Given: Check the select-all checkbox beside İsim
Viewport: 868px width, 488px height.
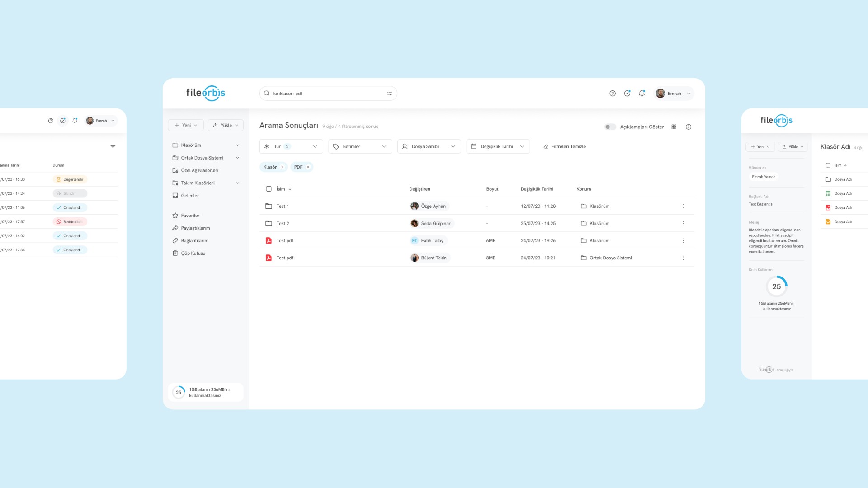Looking at the screenshot, I should coord(269,189).
